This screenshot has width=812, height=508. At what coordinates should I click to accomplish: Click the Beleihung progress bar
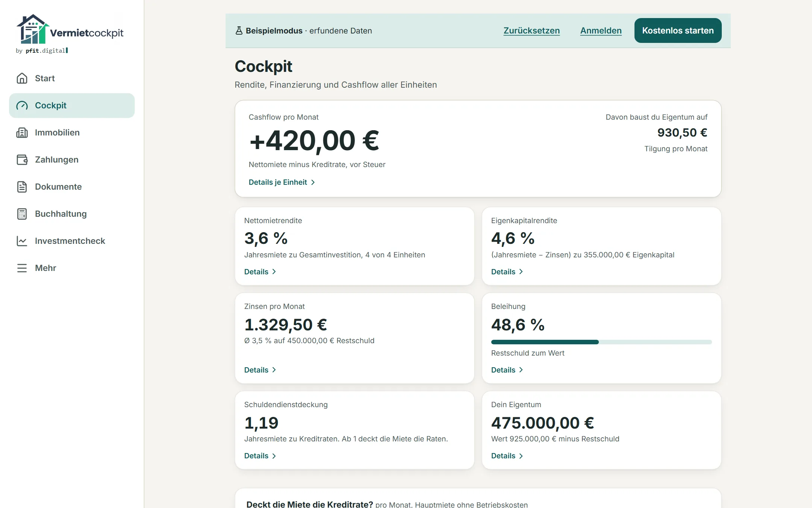pos(601,342)
